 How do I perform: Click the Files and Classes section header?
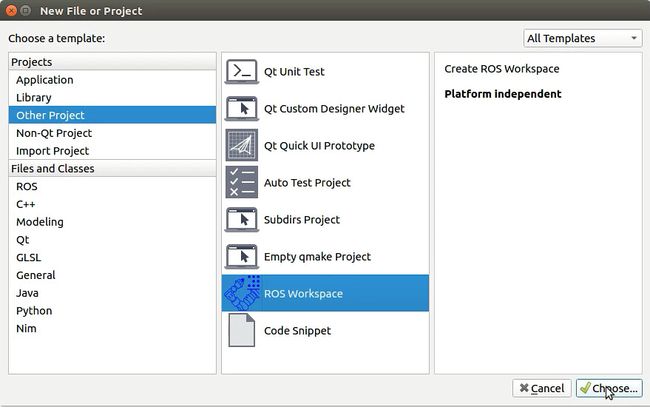click(x=112, y=168)
